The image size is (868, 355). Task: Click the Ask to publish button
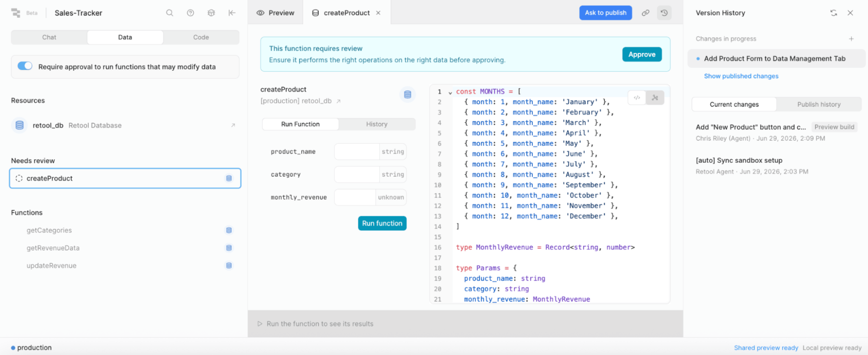pyautogui.click(x=606, y=13)
